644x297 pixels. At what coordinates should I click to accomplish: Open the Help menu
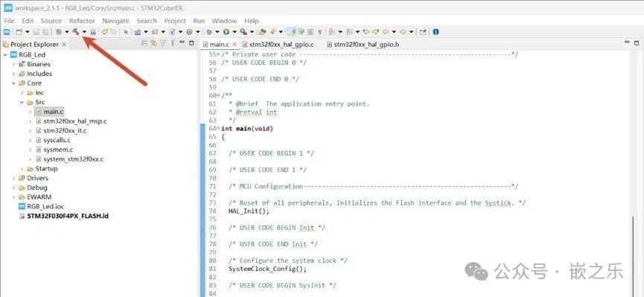(x=252, y=21)
